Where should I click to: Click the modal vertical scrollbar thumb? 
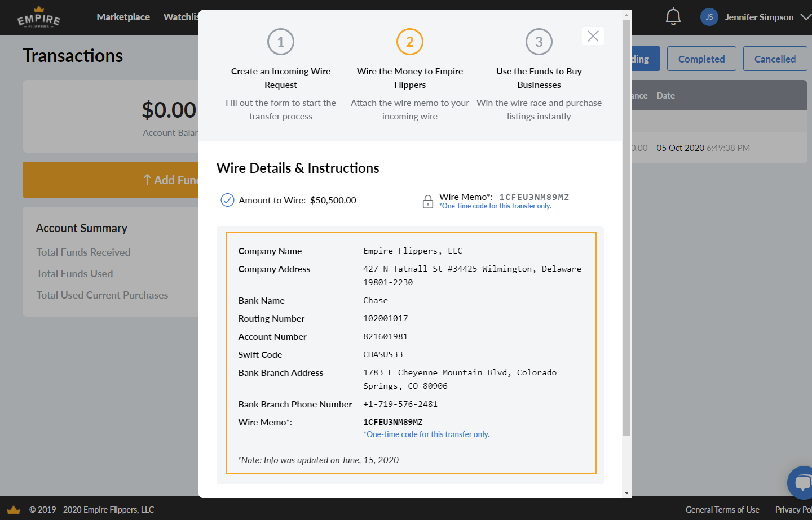626,228
